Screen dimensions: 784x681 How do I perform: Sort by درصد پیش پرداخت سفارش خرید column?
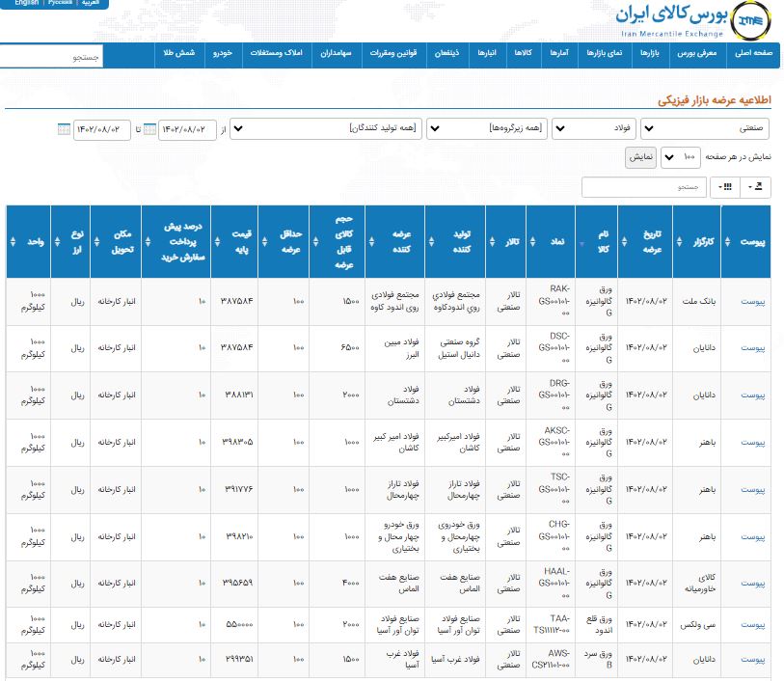coord(176,241)
